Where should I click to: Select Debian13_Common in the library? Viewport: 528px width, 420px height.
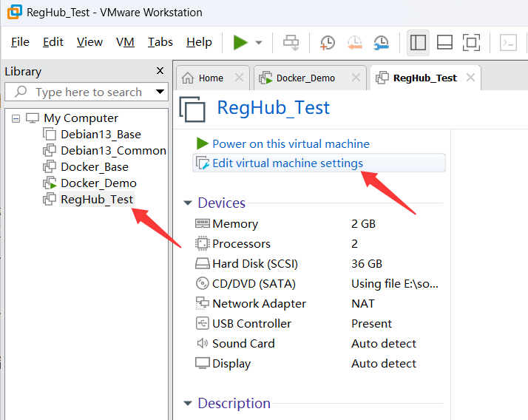coord(113,151)
